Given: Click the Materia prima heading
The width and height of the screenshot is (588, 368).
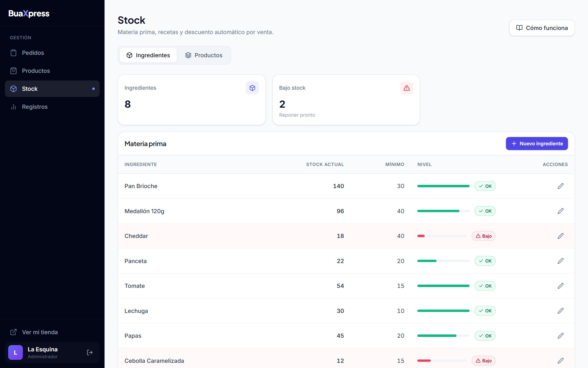Looking at the screenshot, I should pyautogui.click(x=145, y=144).
